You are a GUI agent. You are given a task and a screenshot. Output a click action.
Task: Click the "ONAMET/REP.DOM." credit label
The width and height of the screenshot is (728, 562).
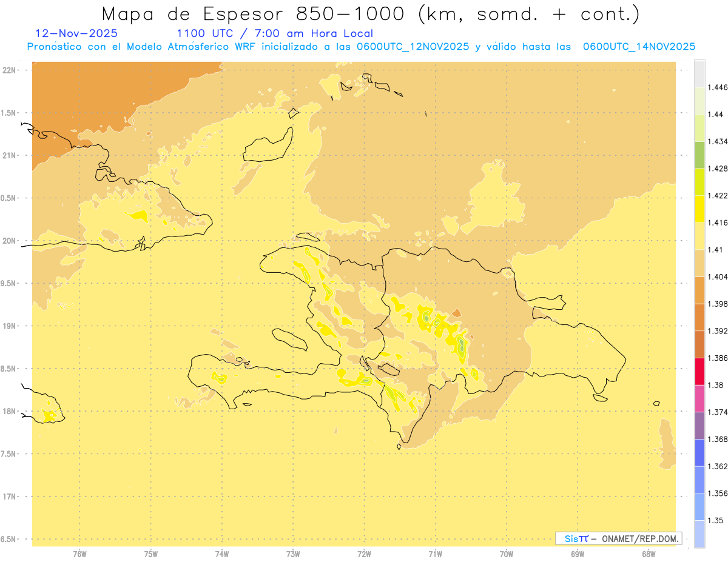[641, 538]
